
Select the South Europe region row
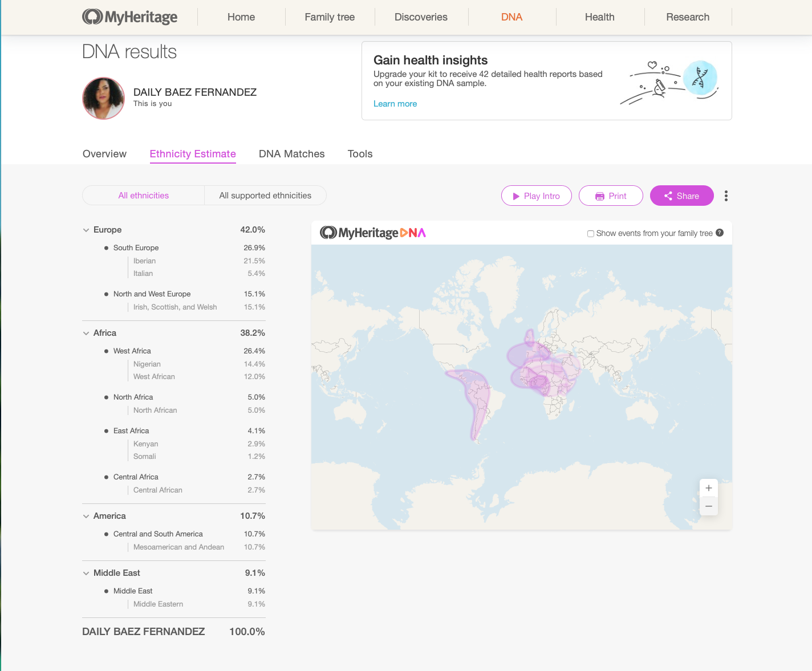point(185,248)
